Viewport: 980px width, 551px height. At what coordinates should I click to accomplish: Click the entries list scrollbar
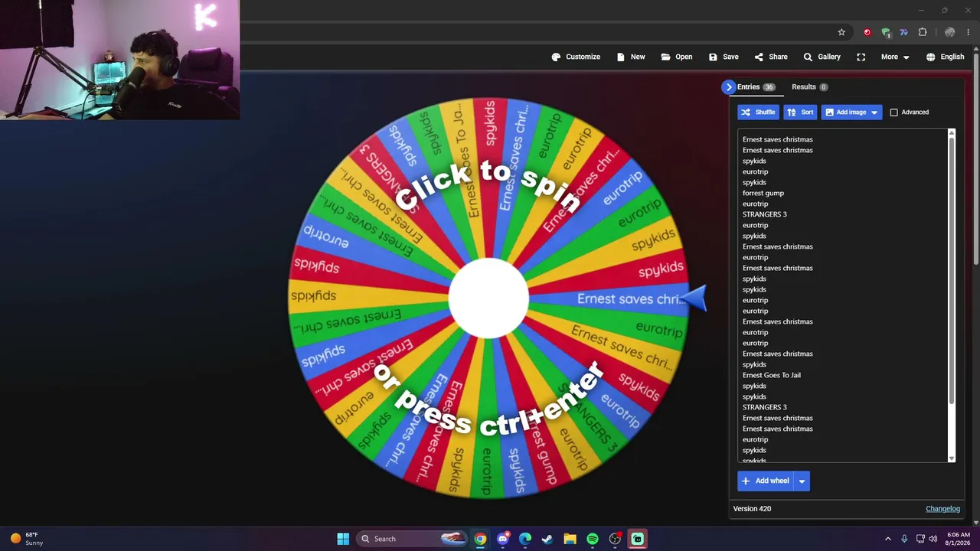pos(952,272)
